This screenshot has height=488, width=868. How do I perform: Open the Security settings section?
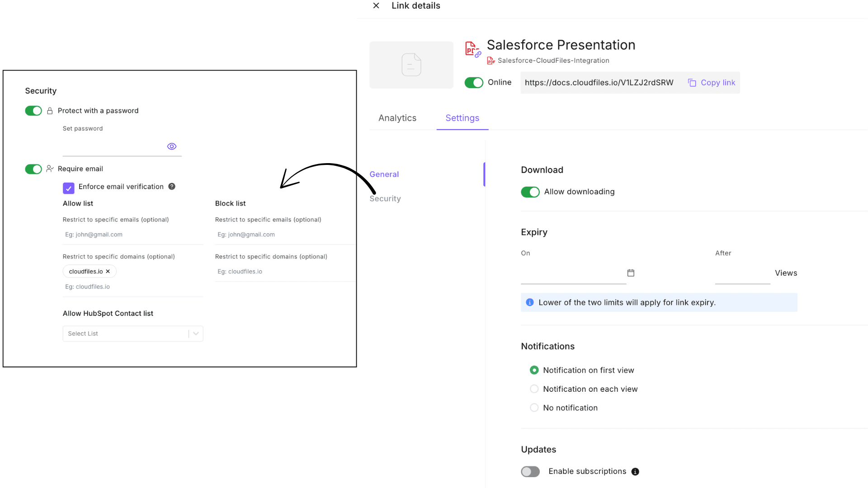385,199
